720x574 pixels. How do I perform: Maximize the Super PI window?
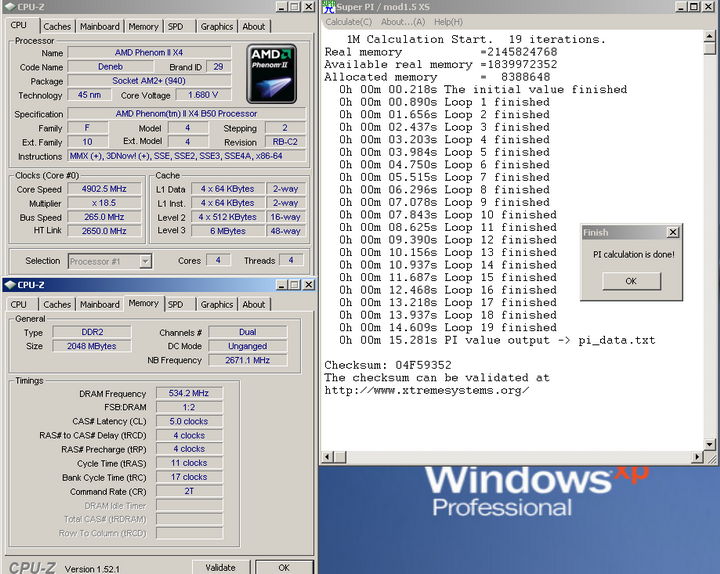tap(694, 6)
